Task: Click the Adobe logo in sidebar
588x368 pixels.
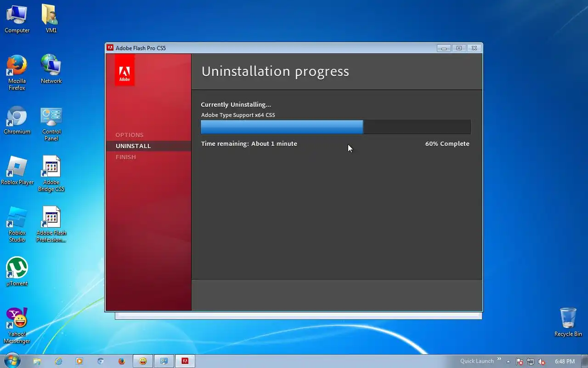Action: (124, 70)
